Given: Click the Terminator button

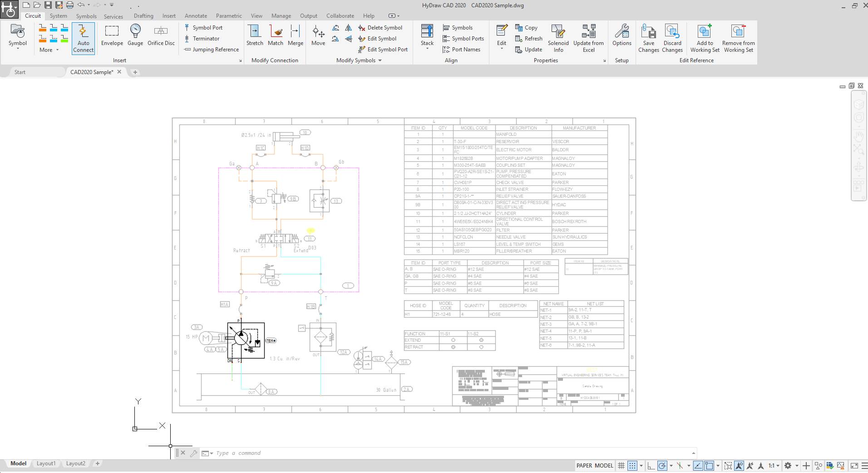Looking at the screenshot, I should 202,39.
